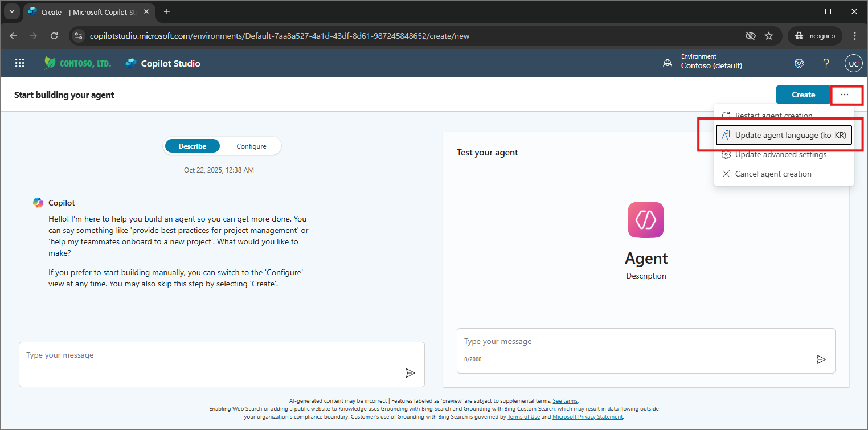Open the app launcher waffle icon
Viewport: 868px width, 430px height.
pyautogui.click(x=20, y=63)
